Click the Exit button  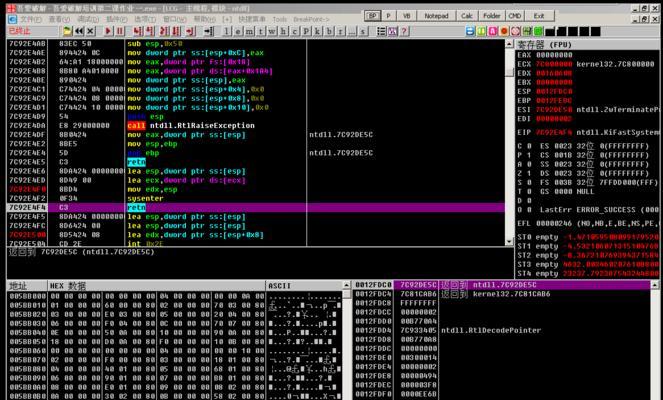(539, 16)
